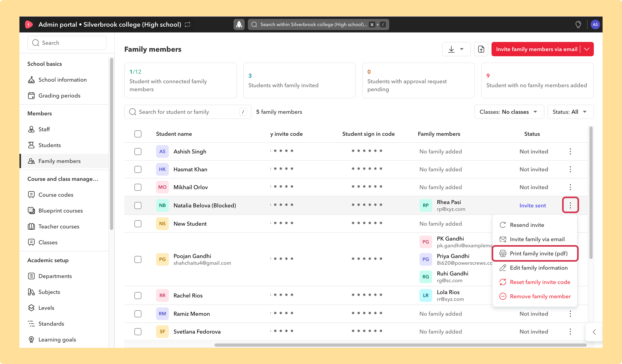Select Print family invite (pdf)
The image size is (622, 364).
[535, 253]
